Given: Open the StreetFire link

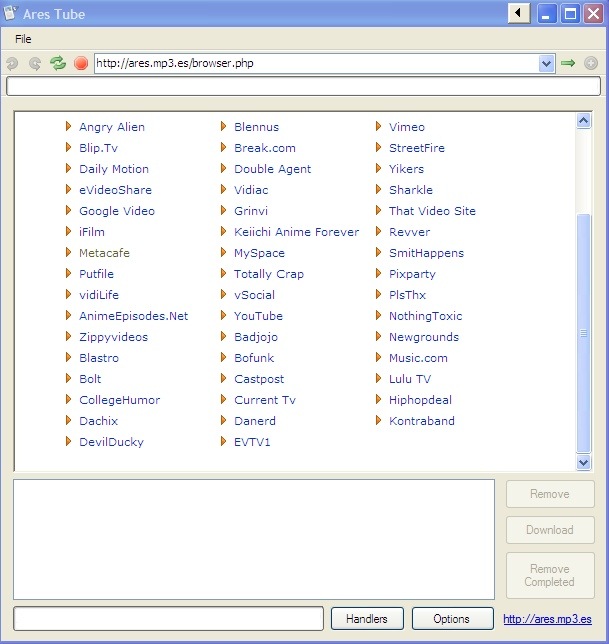Looking at the screenshot, I should 417,148.
